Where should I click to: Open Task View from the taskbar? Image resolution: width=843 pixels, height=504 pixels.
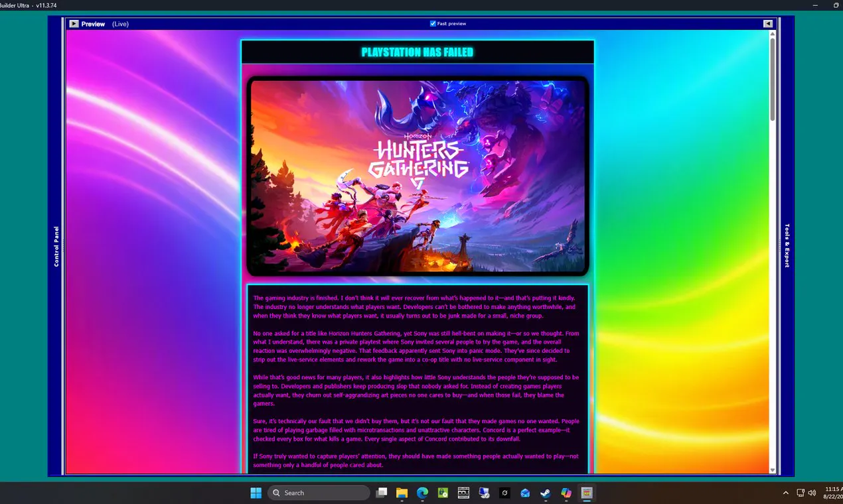381,493
